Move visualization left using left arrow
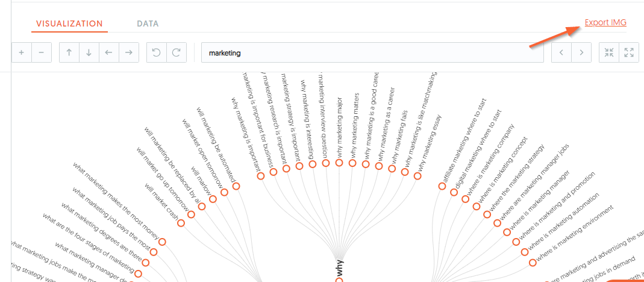644x282 pixels. pyautogui.click(x=109, y=52)
